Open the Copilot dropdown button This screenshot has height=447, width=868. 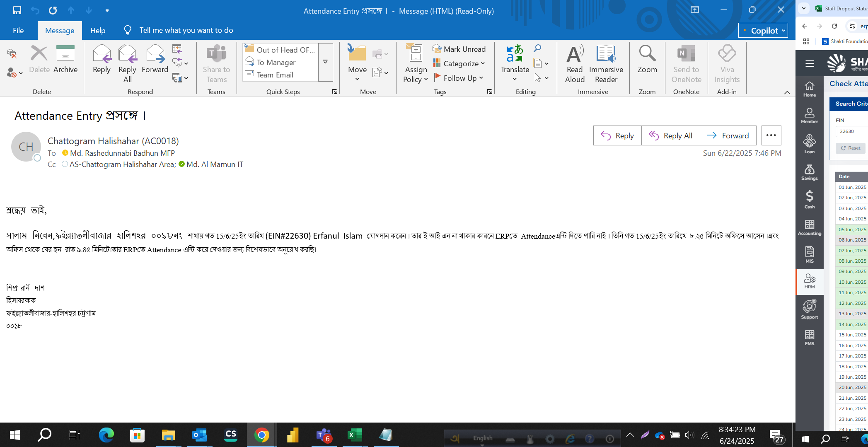(x=763, y=30)
